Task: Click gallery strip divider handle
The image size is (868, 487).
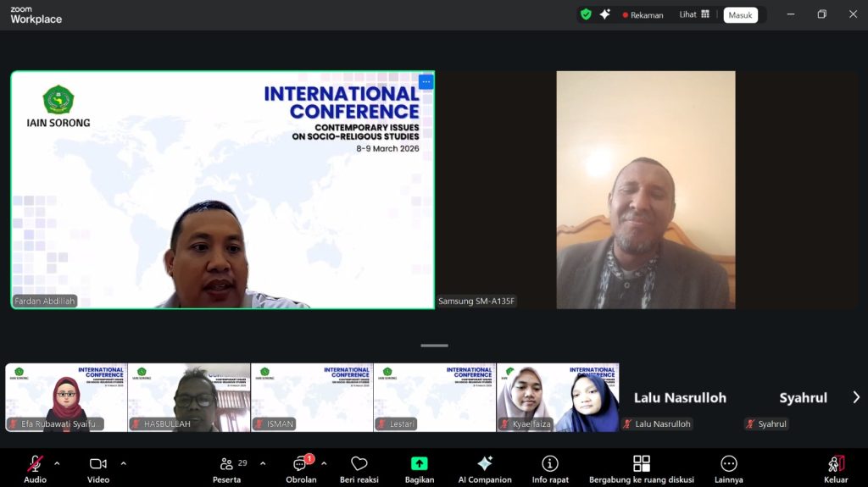Action: [435, 346]
